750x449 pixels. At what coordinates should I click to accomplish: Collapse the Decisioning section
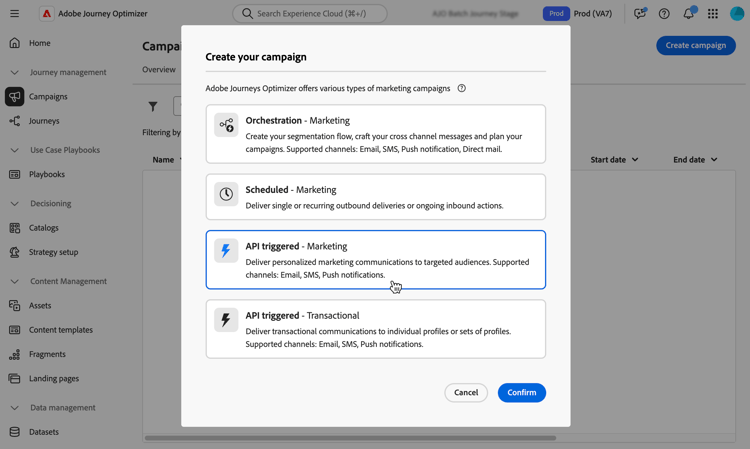tap(14, 204)
